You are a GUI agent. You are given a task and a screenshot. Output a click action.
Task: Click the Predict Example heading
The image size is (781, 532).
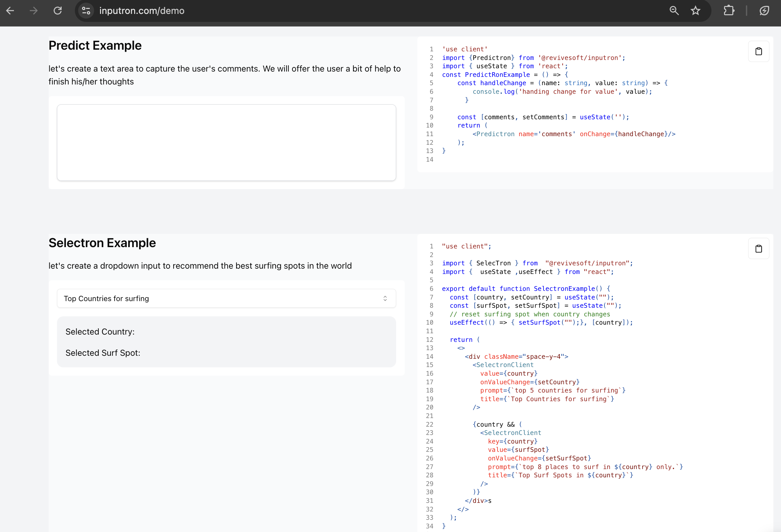(95, 45)
